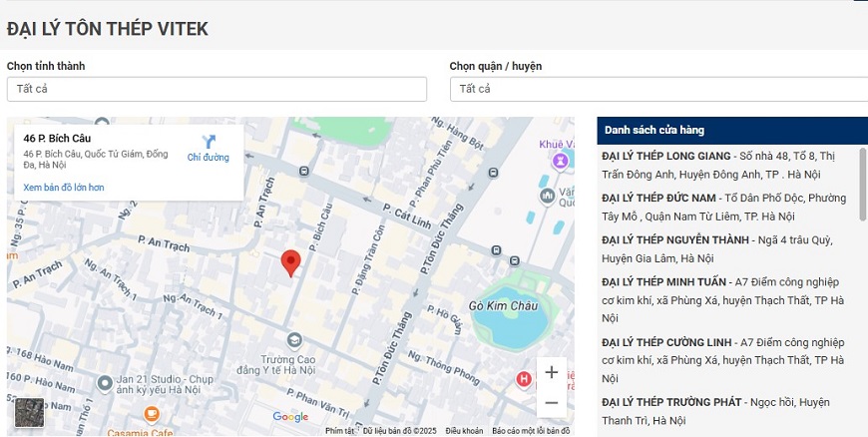Screen dimensions: 868x437
Task: Select ĐẠI LÝ THÉP ĐỨC NAM store entry
Action: [725, 208]
